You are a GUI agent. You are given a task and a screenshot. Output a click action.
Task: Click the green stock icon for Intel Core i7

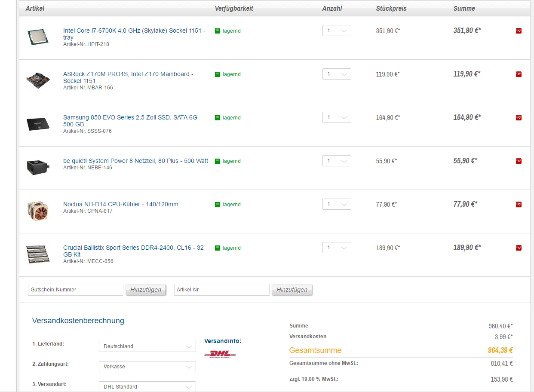pyautogui.click(x=218, y=31)
